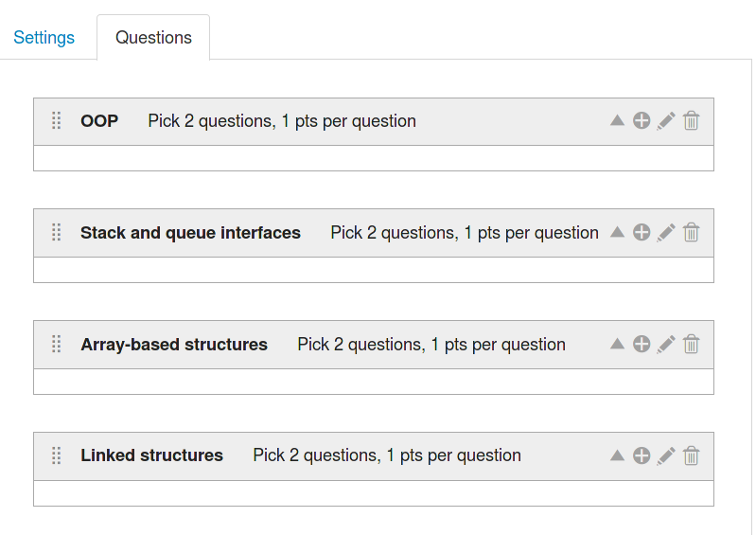Collapse the Stack and queue interfaces group

pyautogui.click(x=617, y=233)
